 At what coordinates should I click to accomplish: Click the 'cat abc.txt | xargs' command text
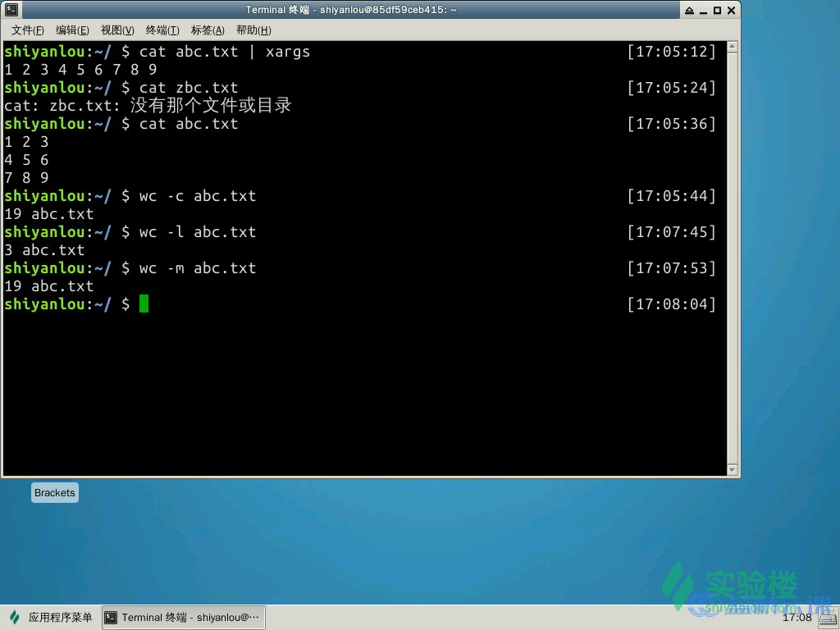pyautogui.click(x=225, y=52)
